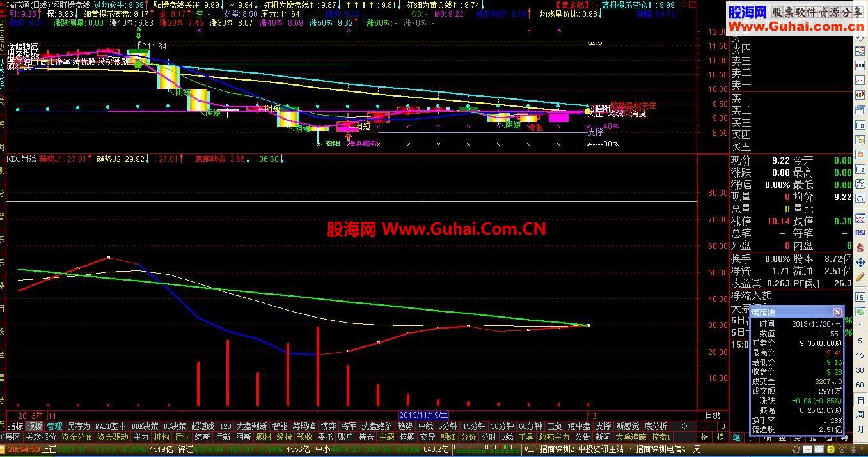Screen dimensions: 868x457
Task: Click the 换 button at bottom right
Action: click(720, 437)
